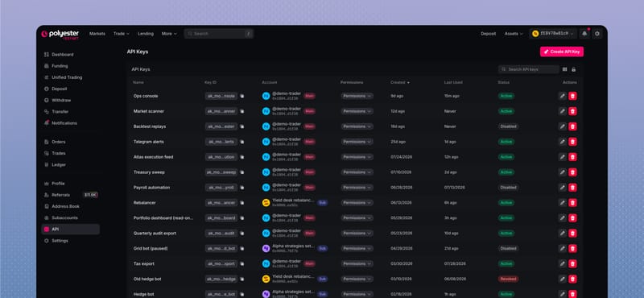Expand Permissions for Treasury sweep

(357, 172)
